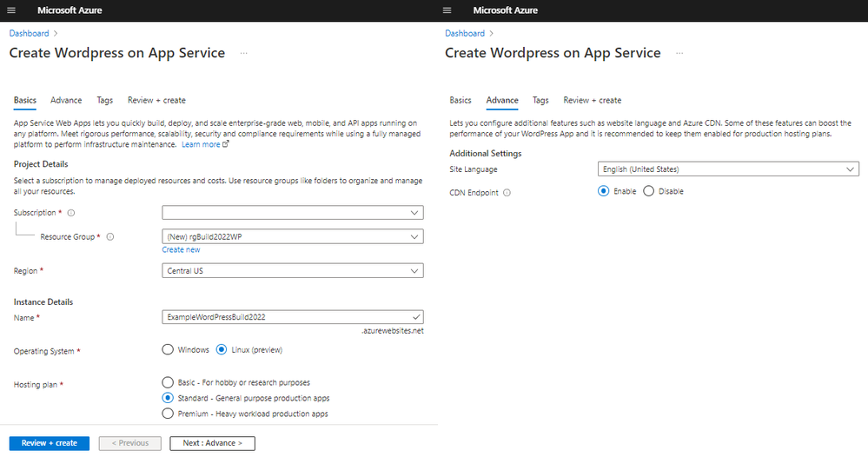Click the Create new resource group link
The image size is (868, 457).
(181, 250)
